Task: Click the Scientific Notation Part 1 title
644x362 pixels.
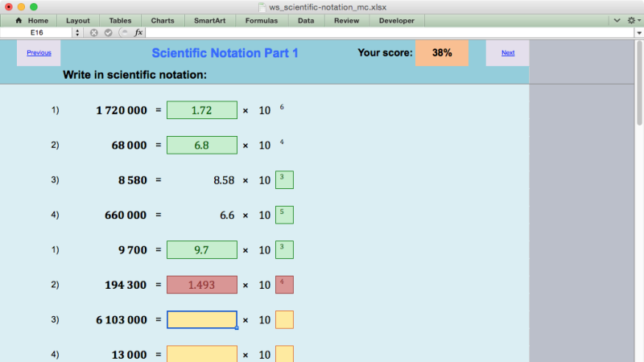Action: coord(225,53)
